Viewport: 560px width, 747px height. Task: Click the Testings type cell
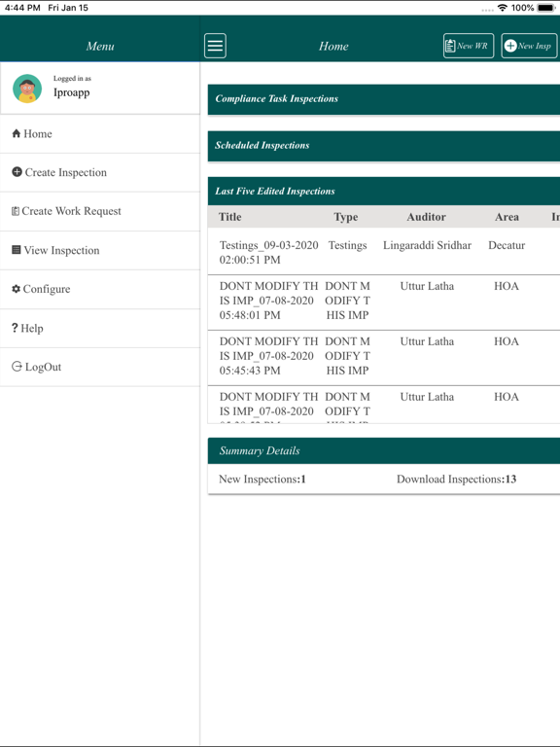(x=348, y=245)
